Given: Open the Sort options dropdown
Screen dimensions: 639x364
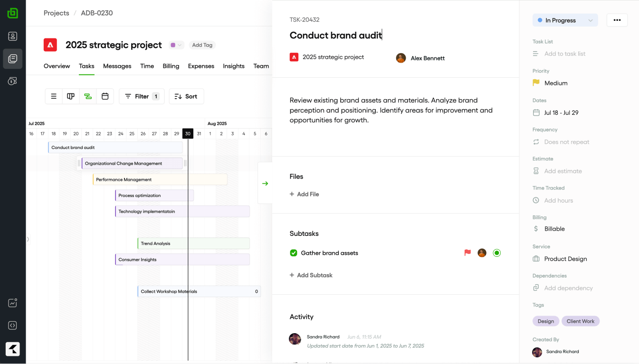Looking at the screenshot, I should pos(186,96).
